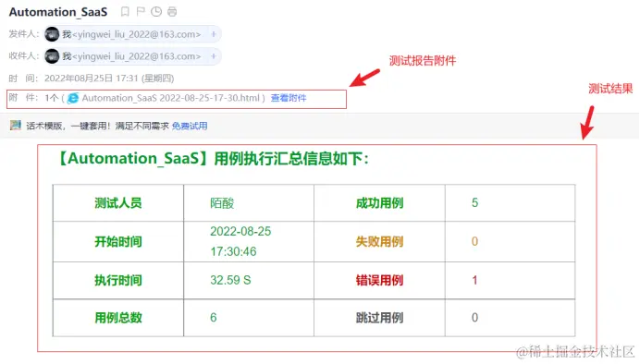This screenshot has height=364, width=640.
Task: Select sender address chip in 发件人 row
Action: pyautogui.click(x=132, y=34)
